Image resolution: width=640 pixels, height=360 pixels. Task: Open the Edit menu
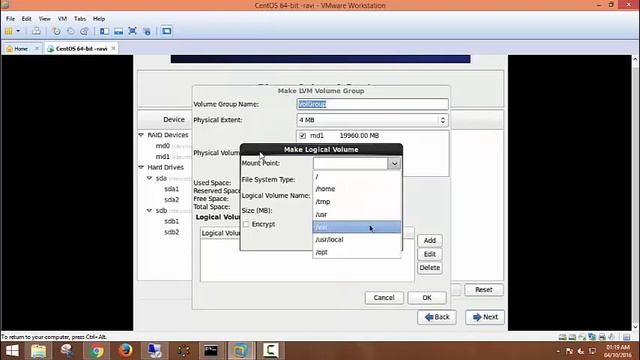point(27,19)
